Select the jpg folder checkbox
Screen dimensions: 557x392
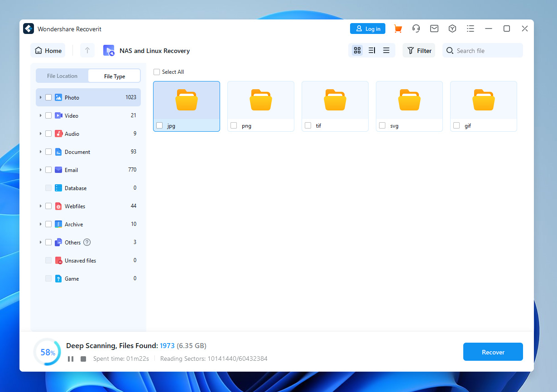(x=159, y=125)
